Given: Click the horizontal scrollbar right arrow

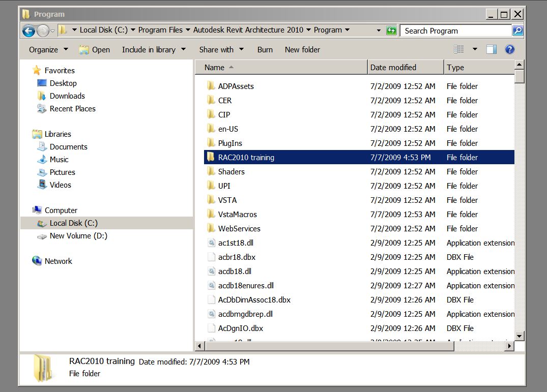Looking at the screenshot, I should pos(509,346).
